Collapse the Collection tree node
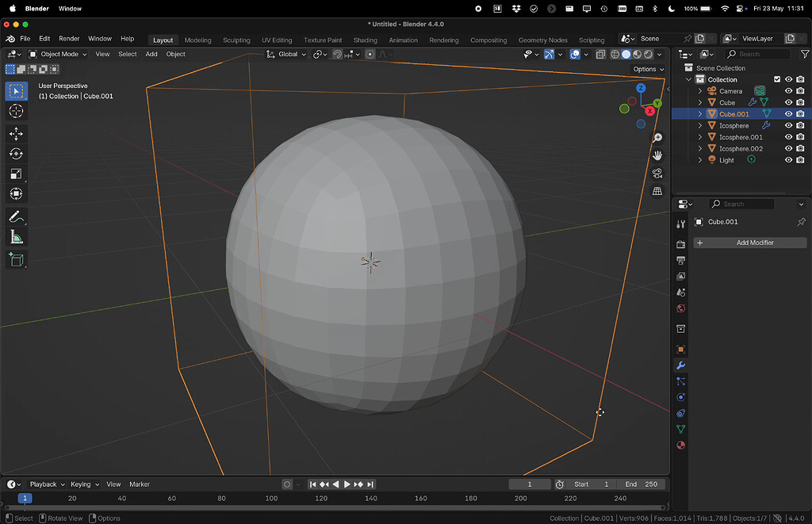 [x=689, y=79]
